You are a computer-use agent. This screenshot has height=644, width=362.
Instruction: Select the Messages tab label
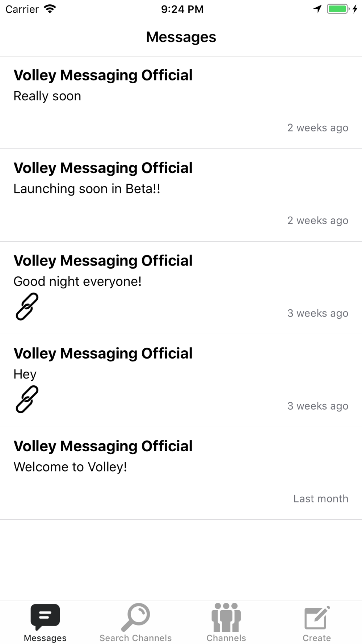[45, 638]
